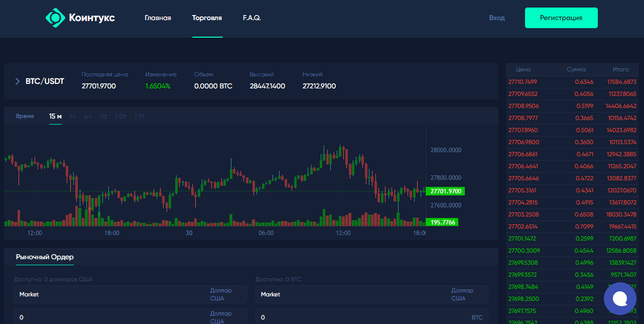Select the 1Вт weekly timeframe
The image size is (644, 324).
pyautogui.click(x=120, y=116)
